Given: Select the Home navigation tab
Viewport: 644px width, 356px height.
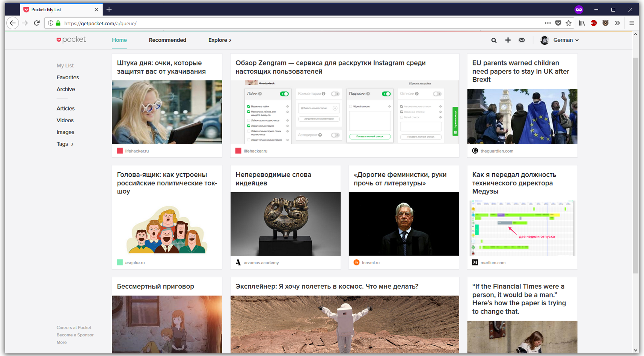Looking at the screenshot, I should click(119, 40).
